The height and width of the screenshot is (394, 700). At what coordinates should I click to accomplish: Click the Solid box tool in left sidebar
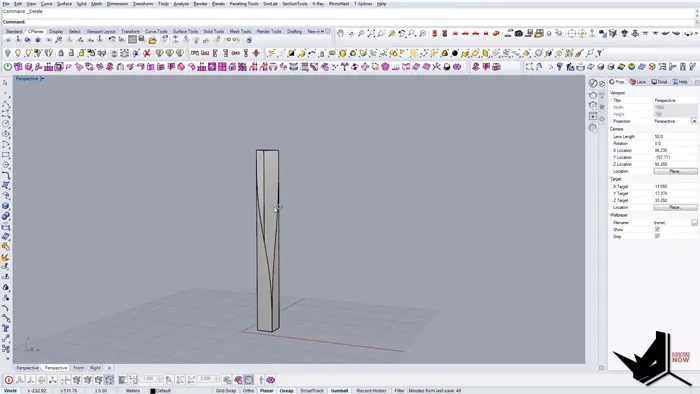click(5, 206)
